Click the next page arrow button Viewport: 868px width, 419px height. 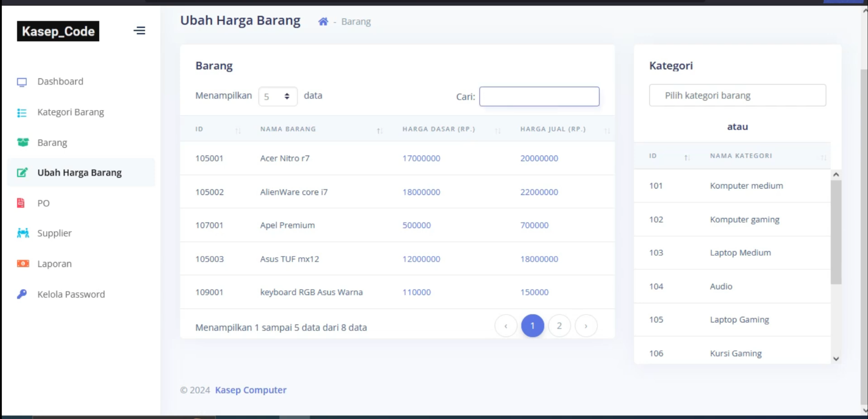click(x=586, y=326)
